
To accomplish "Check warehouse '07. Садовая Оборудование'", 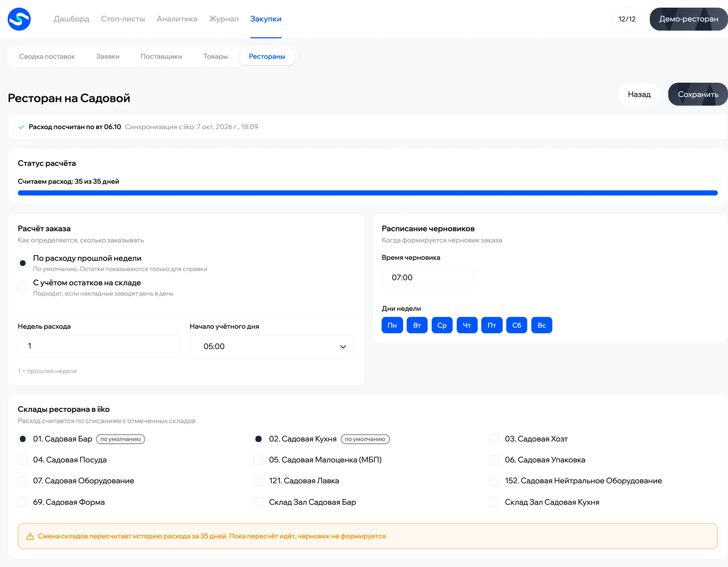I will coord(23,481).
